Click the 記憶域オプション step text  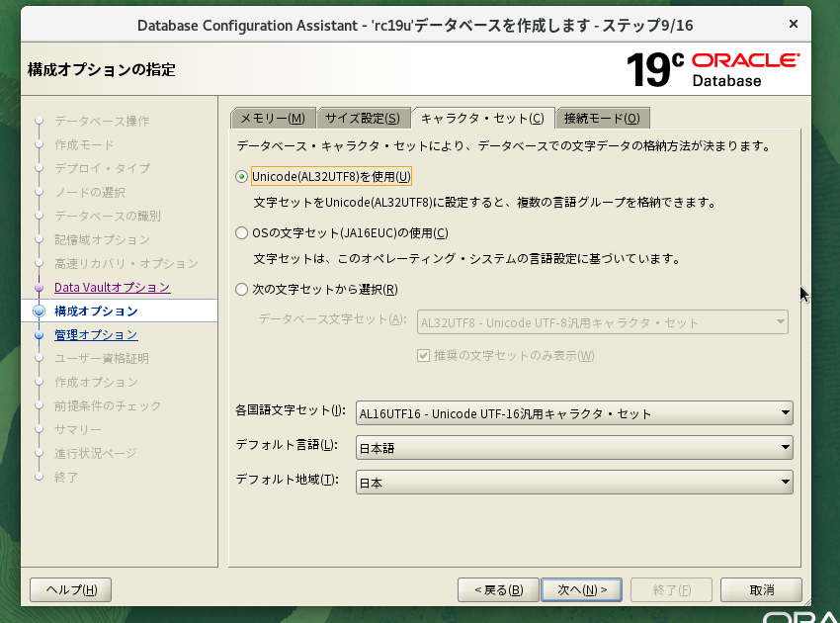click(102, 239)
